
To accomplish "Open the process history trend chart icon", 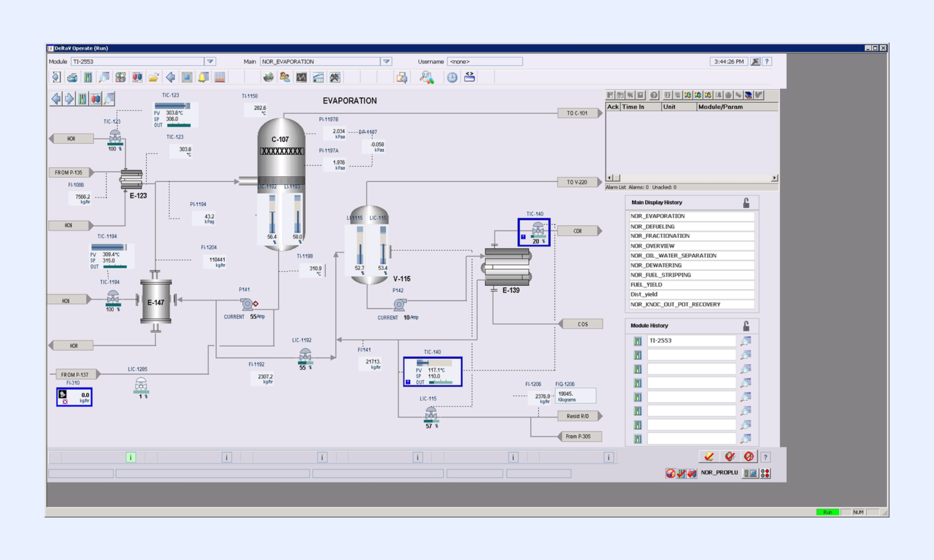I will click(302, 77).
